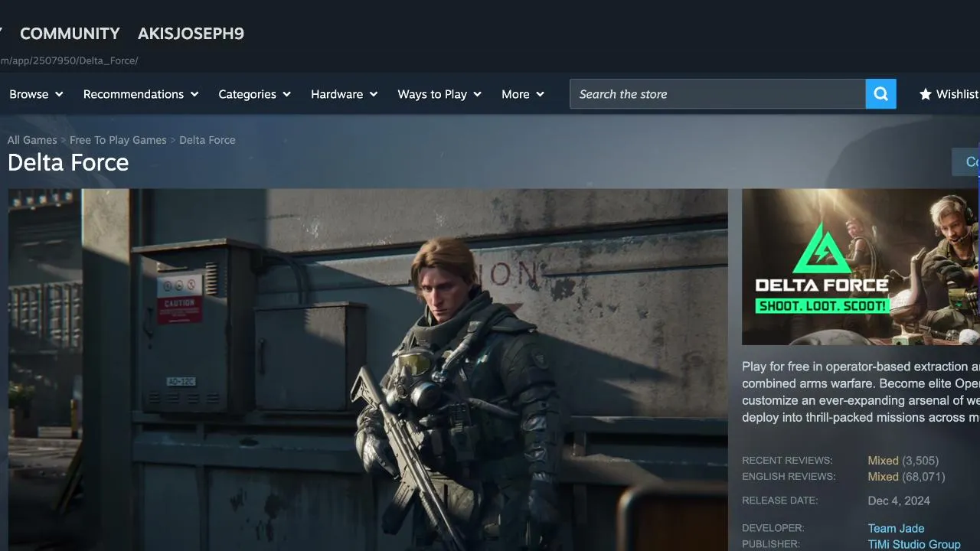This screenshot has width=980, height=551.
Task: Visit the TiMi Studio Group publisher page
Action: pyautogui.click(x=914, y=544)
